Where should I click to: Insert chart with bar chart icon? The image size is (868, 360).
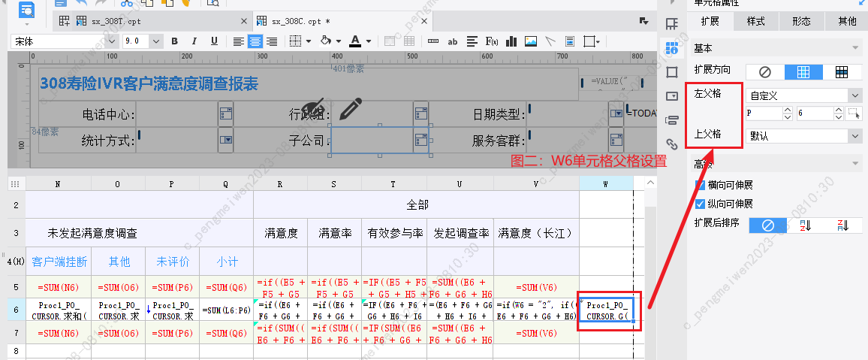click(511, 41)
